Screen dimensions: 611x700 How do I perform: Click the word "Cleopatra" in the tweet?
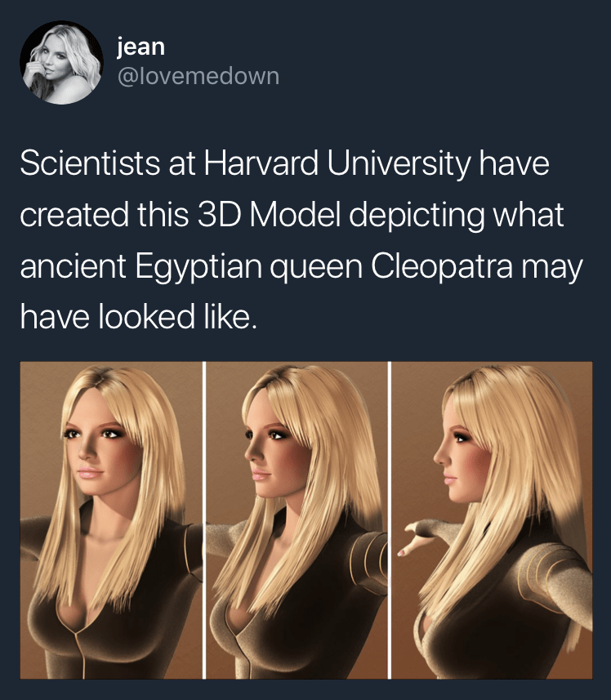click(x=442, y=265)
